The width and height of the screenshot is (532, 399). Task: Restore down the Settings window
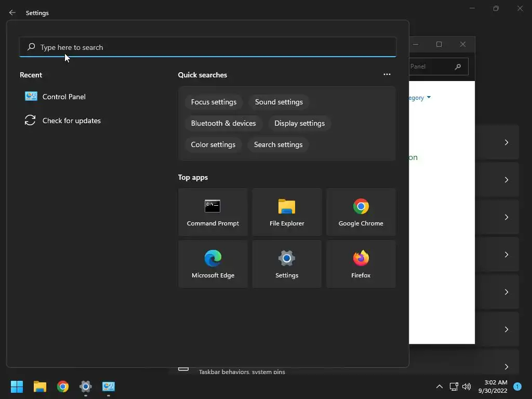(496, 8)
